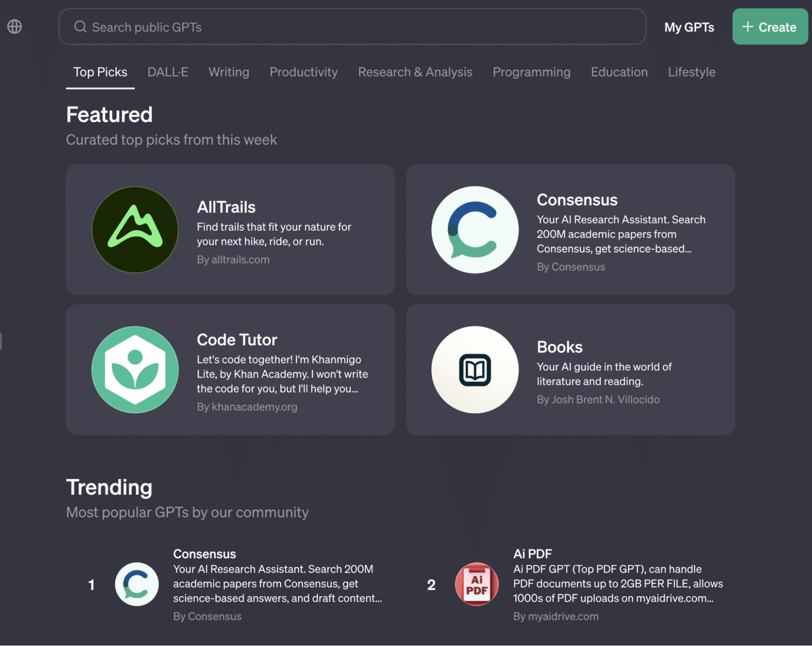Open the Code Tutor Khan Academy icon
The image size is (812, 646).
pyautogui.click(x=135, y=370)
